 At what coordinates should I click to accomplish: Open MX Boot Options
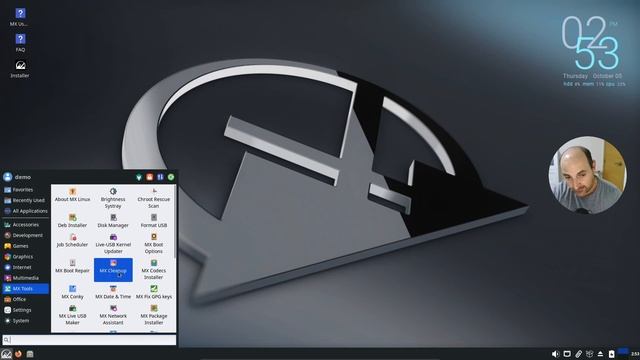(153, 244)
